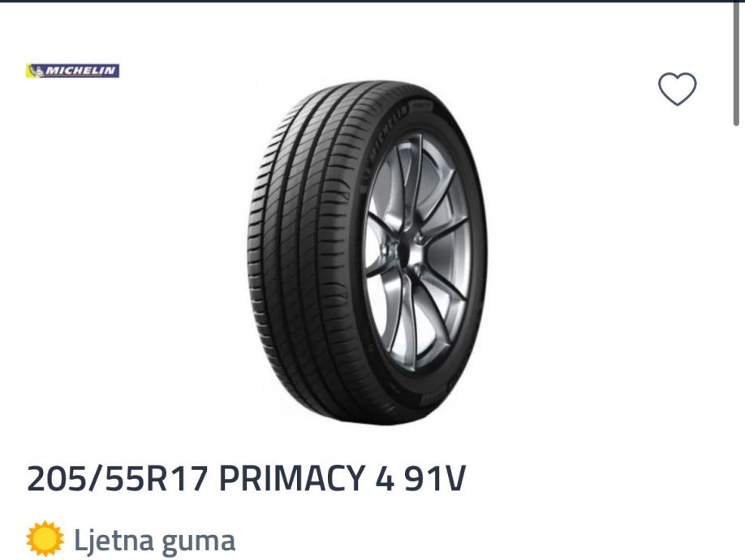Click the MICHELIN wordmark in the logo

coord(81,71)
